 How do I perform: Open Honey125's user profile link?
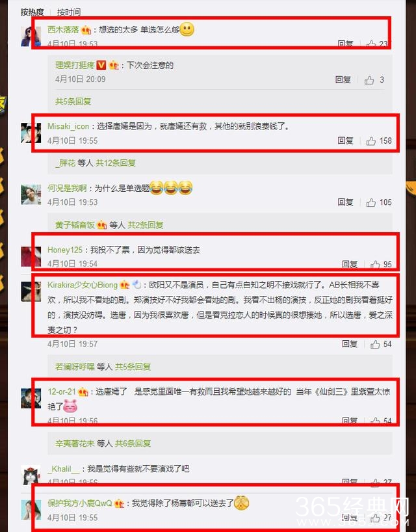tap(65, 250)
